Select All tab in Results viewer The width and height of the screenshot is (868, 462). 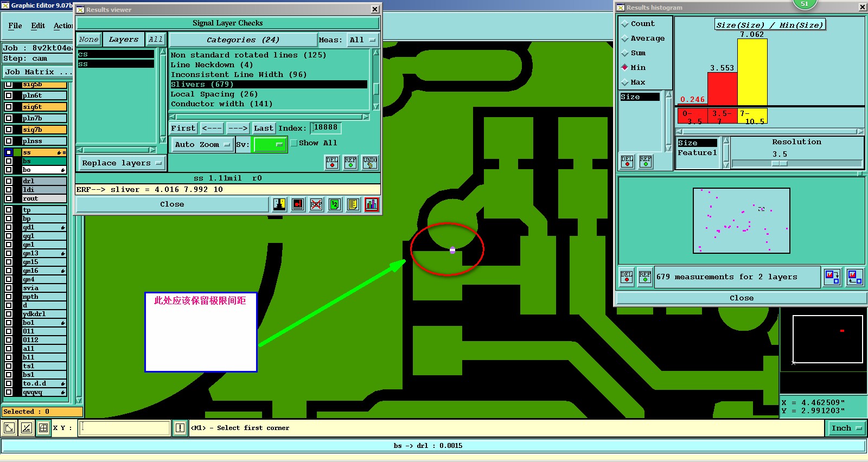coord(156,40)
